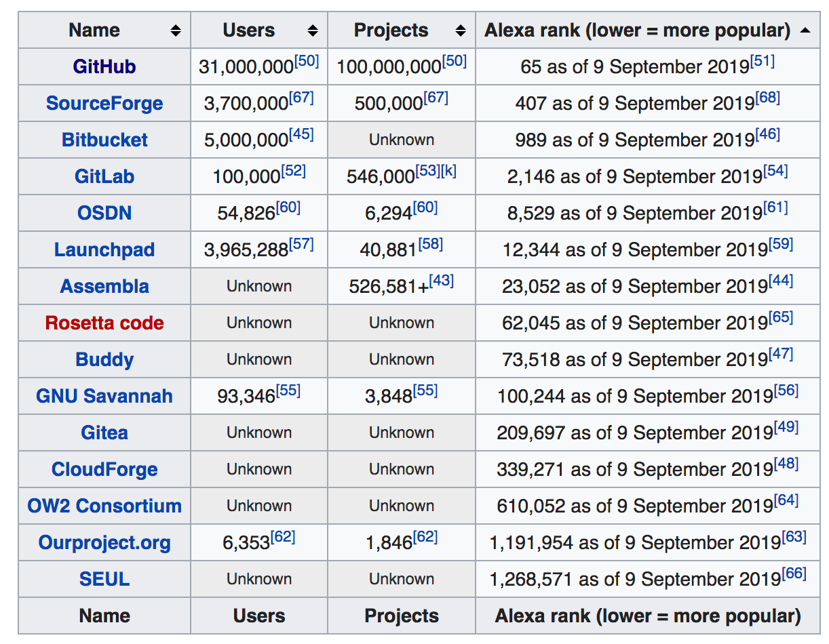Open the GNU Savannah article link

click(x=104, y=396)
